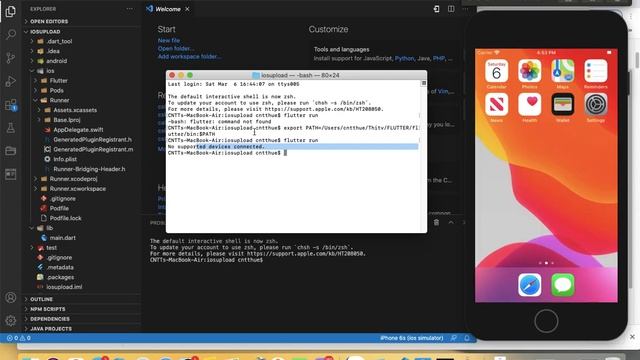Open Runner-Bridging-Header.h file
The image size is (640, 360).
coord(89,169)
